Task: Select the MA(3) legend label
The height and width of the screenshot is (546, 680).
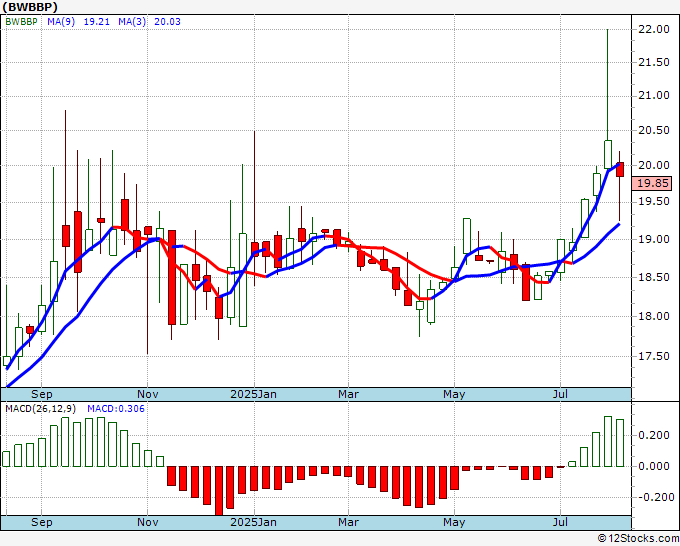Action: [x=132, y=22]
